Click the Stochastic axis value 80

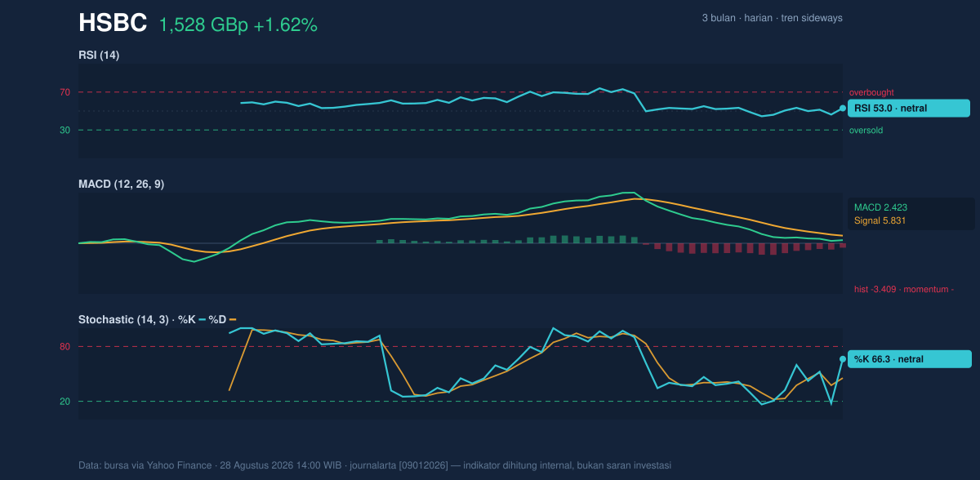pos(65,347)
